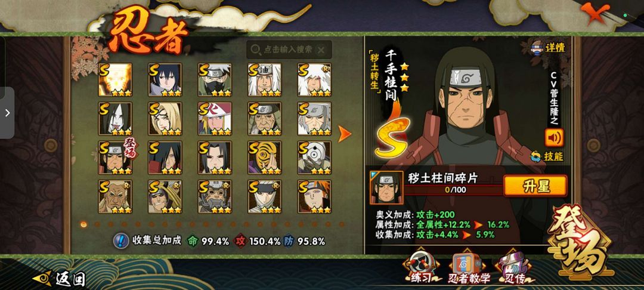Click the search input field
The image size is (644, 290).
(289, 50)
